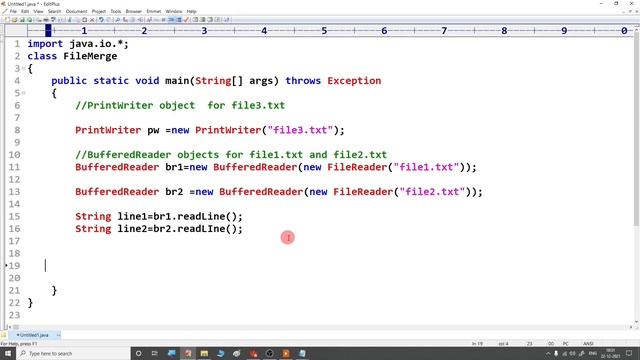Open the Document menu

[x=76, y=11]
